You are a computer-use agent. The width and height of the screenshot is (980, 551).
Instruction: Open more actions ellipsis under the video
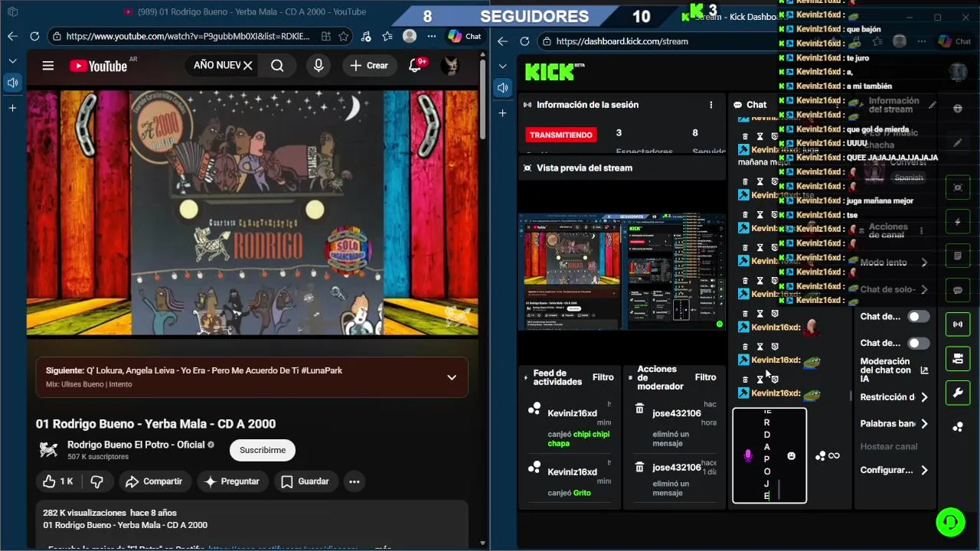point(354,481)
